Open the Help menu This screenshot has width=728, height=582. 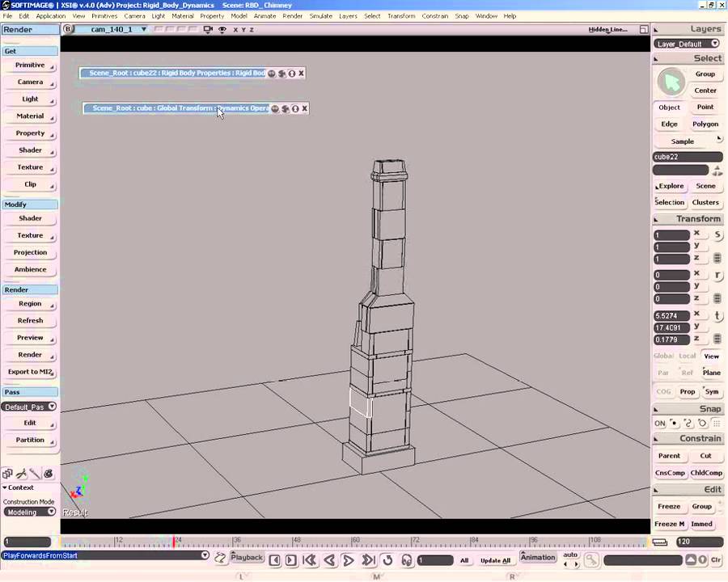(510, 16)
